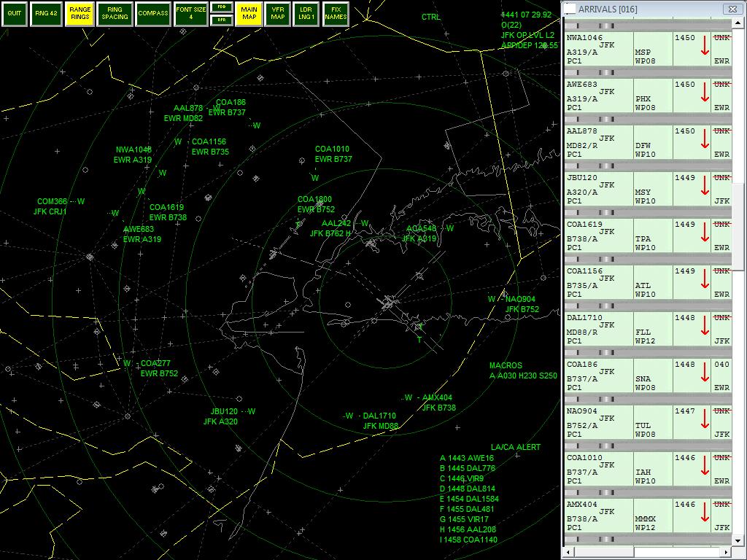
Task: Select AMX404 data tag on radar
Action: [438, 402]
